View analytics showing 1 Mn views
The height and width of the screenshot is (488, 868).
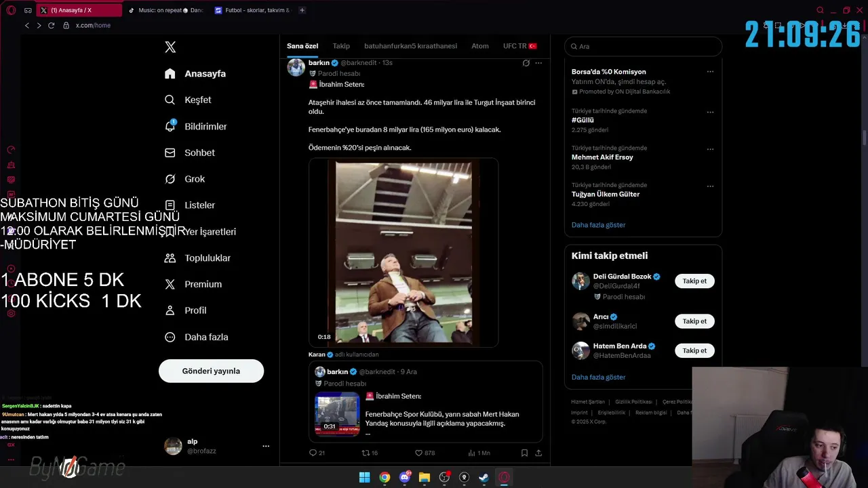click(x=479, y=453)
